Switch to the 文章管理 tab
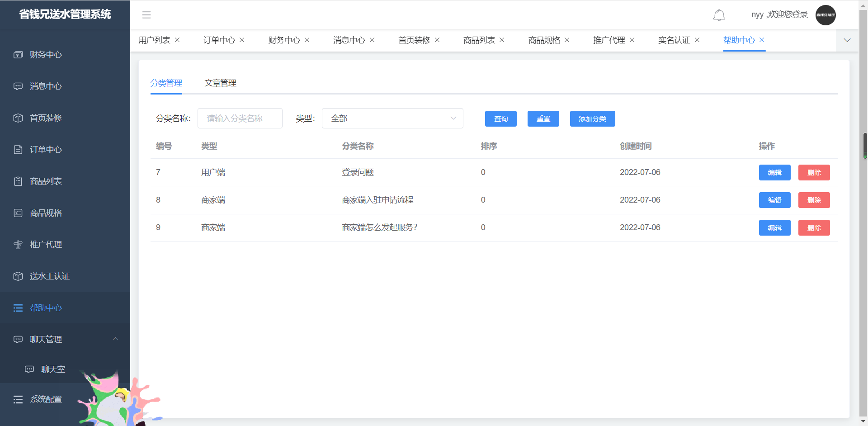The height and width of the screenshot is (426, 868). tap(220, 83)
